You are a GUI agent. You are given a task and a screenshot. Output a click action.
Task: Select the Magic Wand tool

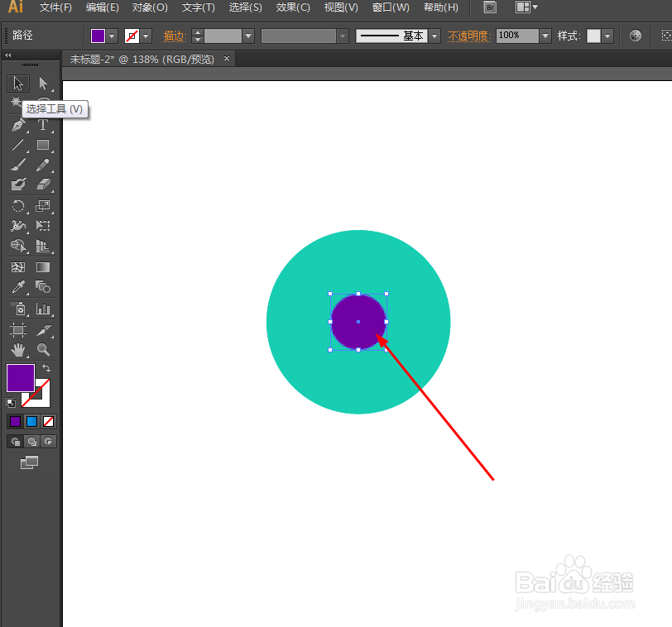[16, 102]
